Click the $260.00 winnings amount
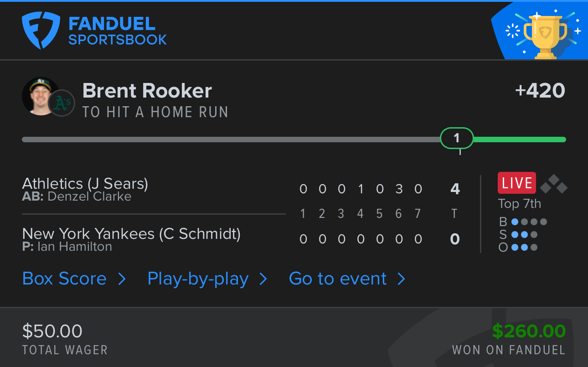Image resolution: width=588 pixels, height=367 pixels. point(529,331)
